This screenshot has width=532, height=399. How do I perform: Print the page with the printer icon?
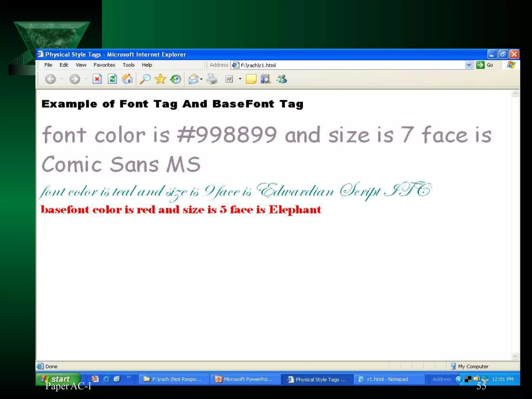click(212, 79)
